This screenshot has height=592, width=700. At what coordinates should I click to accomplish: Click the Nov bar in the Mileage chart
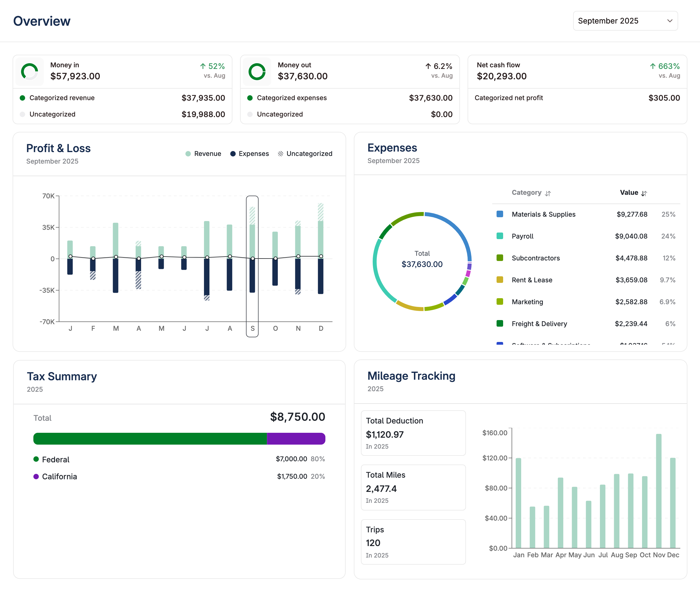click(x=659, y=491)
